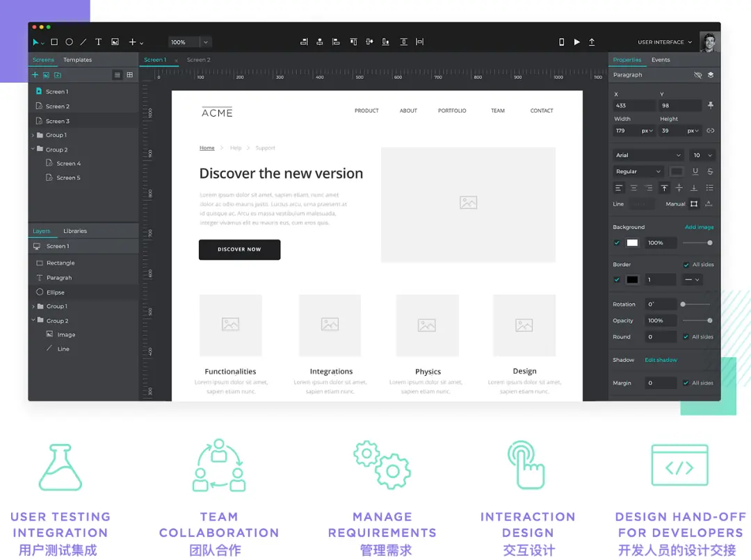
Task: Click the Add image link
Action: click(x=699, y=227)
